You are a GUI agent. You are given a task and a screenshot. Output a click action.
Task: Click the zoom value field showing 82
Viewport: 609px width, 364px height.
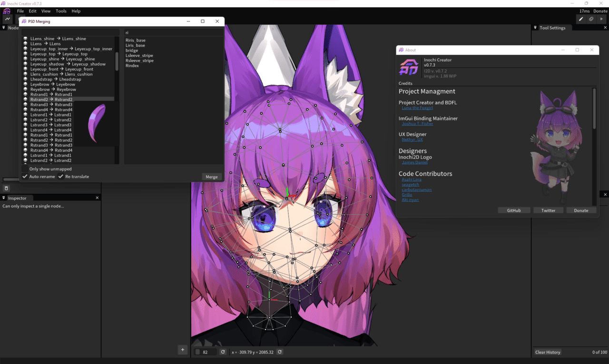(x=206, y=352)
